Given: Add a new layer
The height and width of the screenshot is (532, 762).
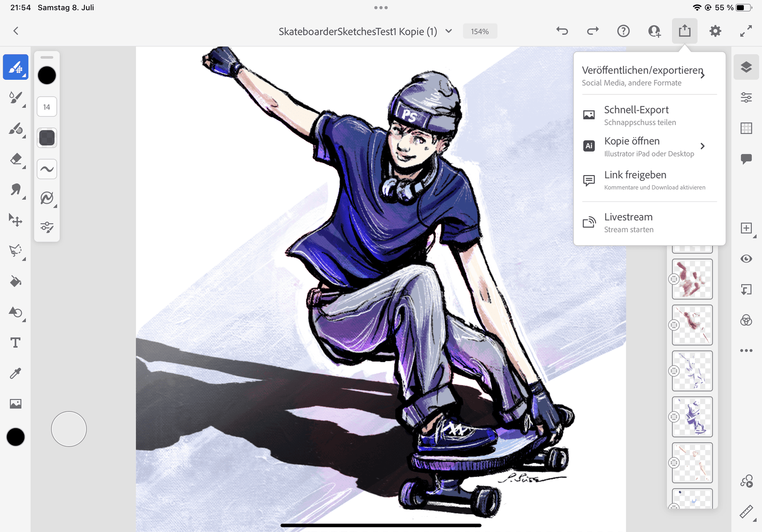Looking at the screenshot, I should click(746, 228).
